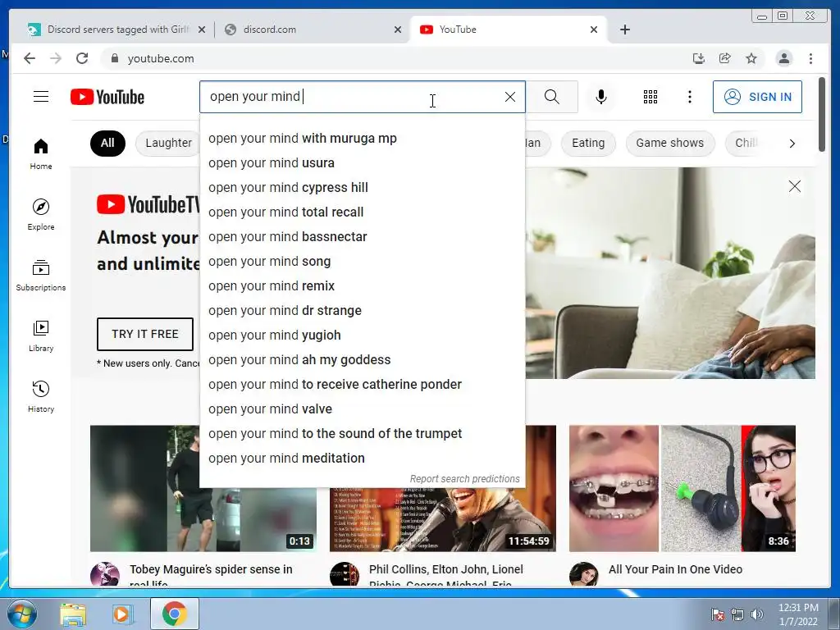The width and height of the screenshot is (840, 630).
Task: Go to the YouTube logo home link
Action: coord(107,97)
